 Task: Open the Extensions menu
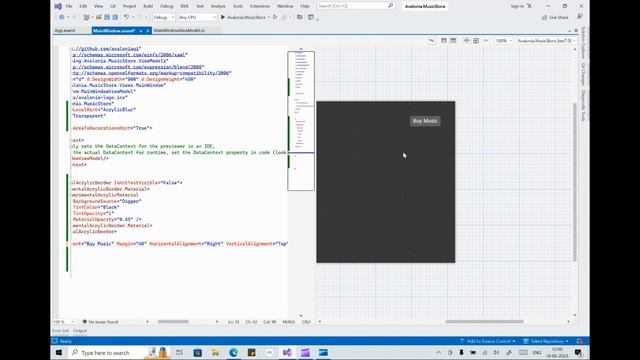pyautogui.click(x=260, y=6)
